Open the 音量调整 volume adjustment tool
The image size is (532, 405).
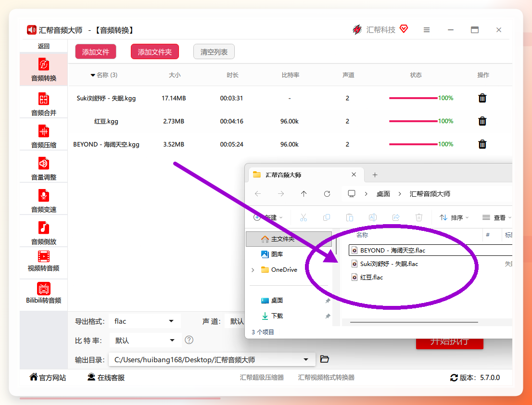[x=43, y=168]
